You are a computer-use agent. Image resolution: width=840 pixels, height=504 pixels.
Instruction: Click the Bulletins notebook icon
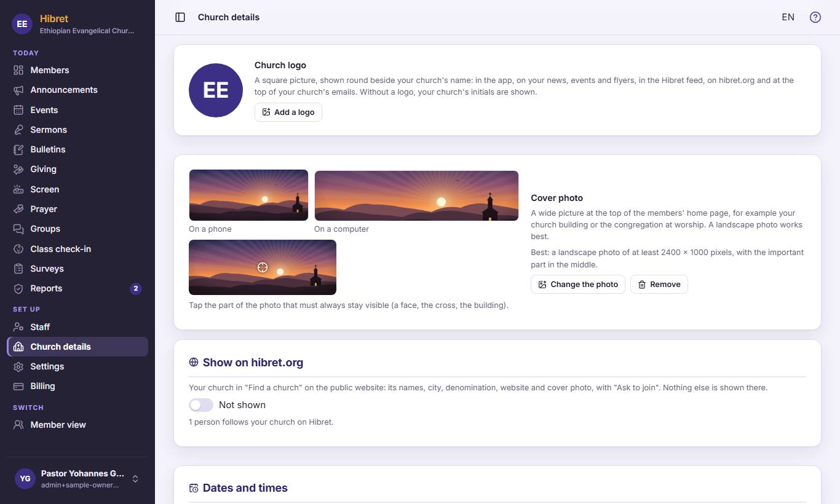18,149
